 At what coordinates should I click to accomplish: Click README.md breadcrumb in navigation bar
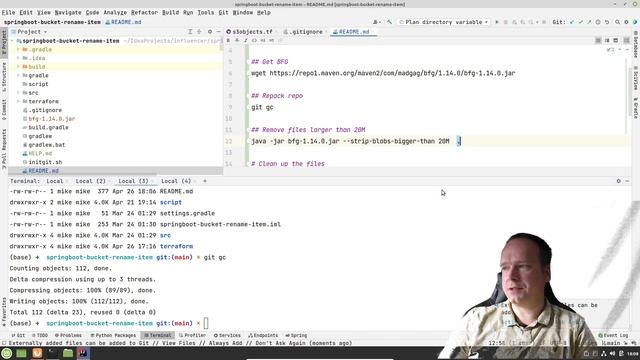[x=123, y=22]
